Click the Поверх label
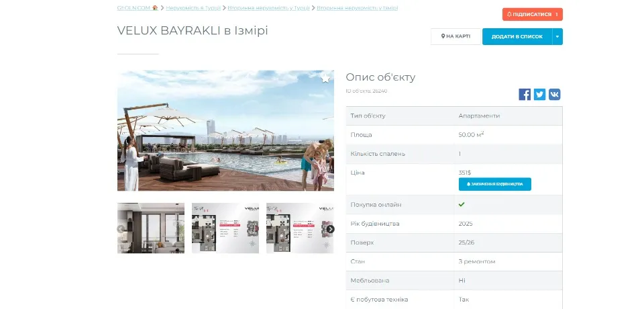This screenshot has width=644, height=309. pos(362,242)
